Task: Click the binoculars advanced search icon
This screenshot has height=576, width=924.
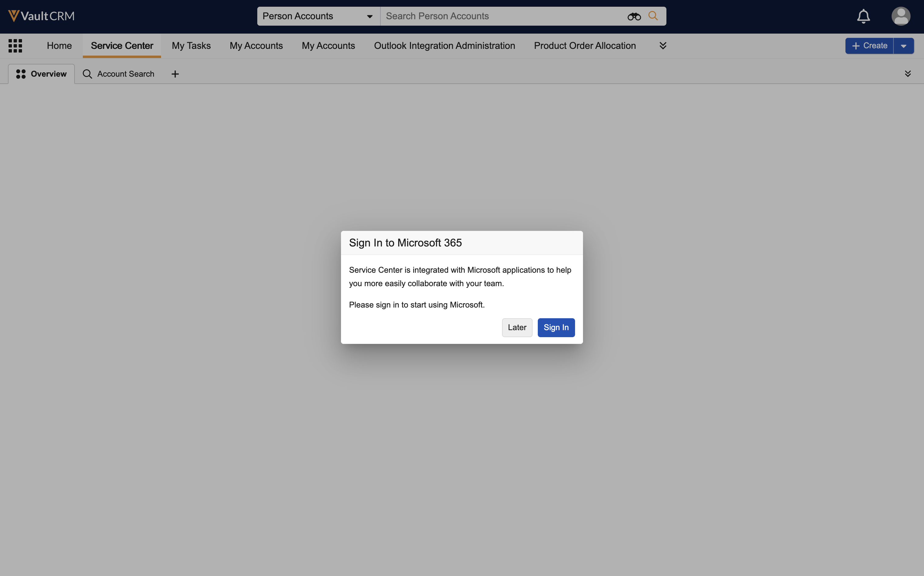Action: click(x=634, y=16)
